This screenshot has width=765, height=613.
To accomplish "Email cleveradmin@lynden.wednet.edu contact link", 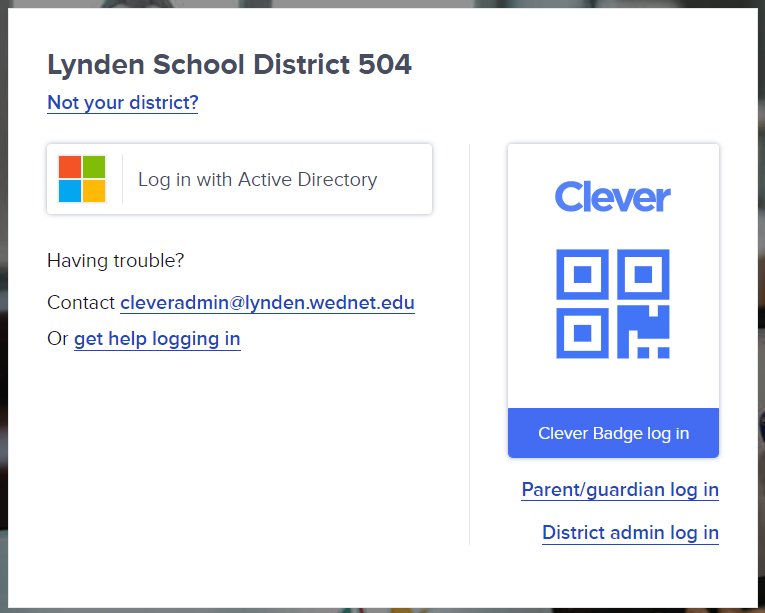I will coord(267,302).
